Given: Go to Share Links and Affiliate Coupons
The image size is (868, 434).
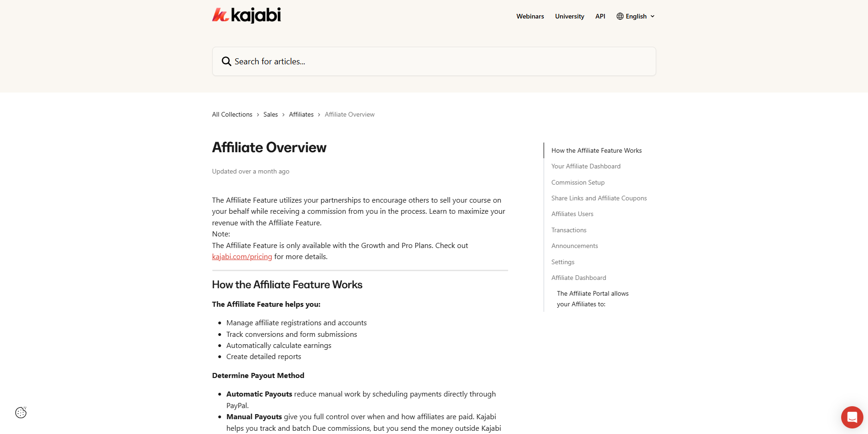Looking at the screenshot, I should (x=599, y=198).
